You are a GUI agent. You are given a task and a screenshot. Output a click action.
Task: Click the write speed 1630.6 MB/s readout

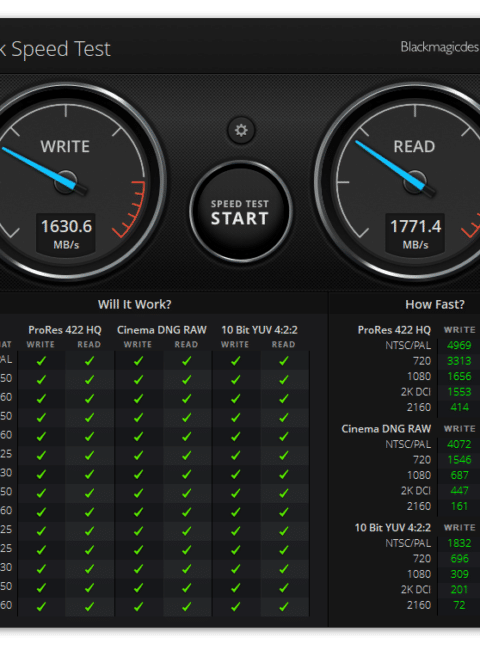click(66, 233)
